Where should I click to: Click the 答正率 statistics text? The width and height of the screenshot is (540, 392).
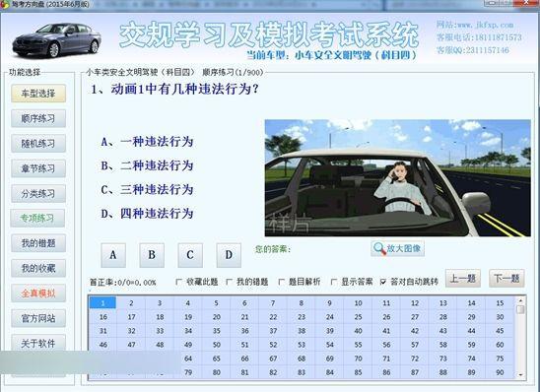pos(122,283)
